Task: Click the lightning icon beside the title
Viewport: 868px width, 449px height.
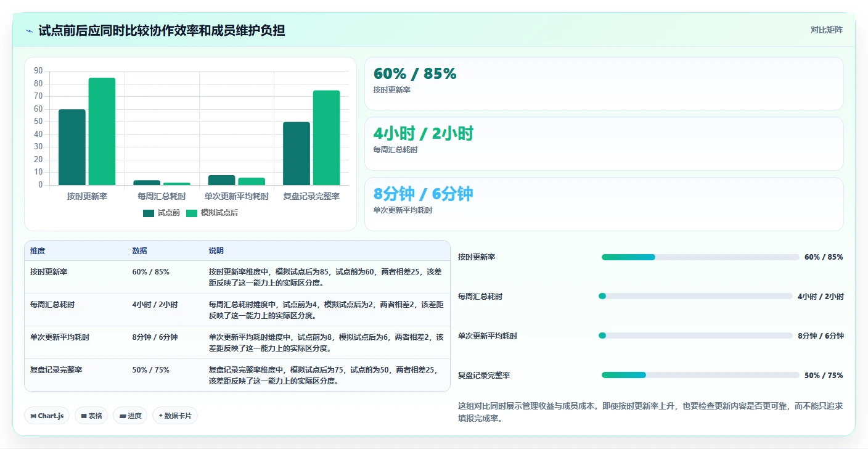Action: [x=30, y=31]
